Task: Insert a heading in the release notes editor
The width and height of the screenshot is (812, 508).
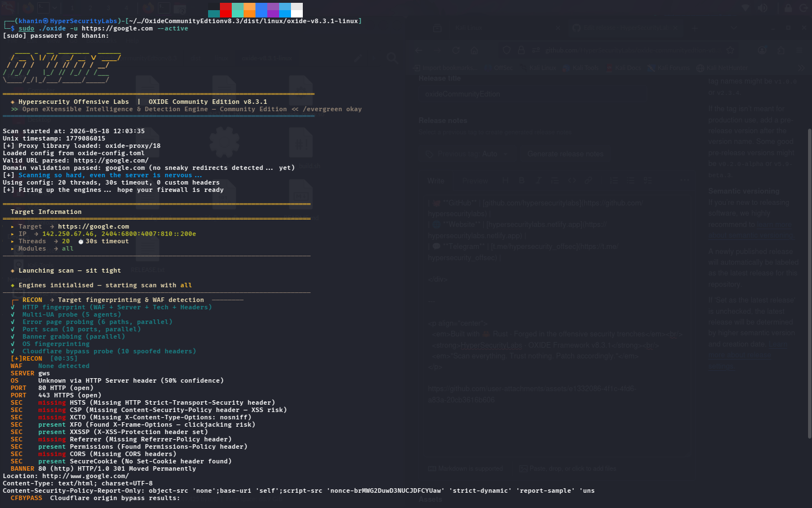Action: [x=505, y=181]
